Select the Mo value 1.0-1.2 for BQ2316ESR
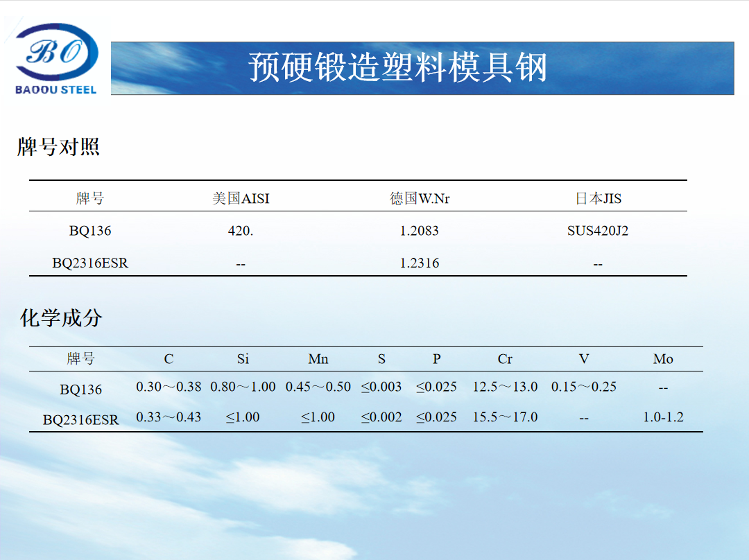This screenshot has height=560, width=749. (x=664, y=417)
